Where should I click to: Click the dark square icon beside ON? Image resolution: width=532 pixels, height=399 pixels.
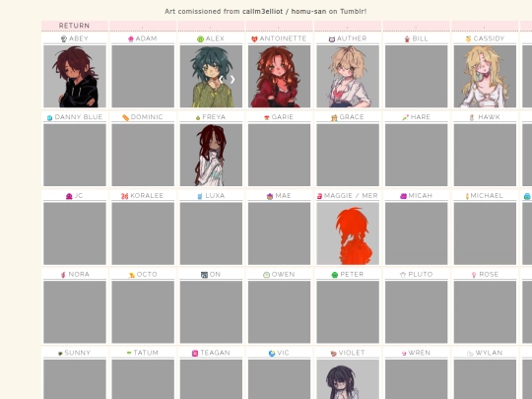(x=204, y=275)
